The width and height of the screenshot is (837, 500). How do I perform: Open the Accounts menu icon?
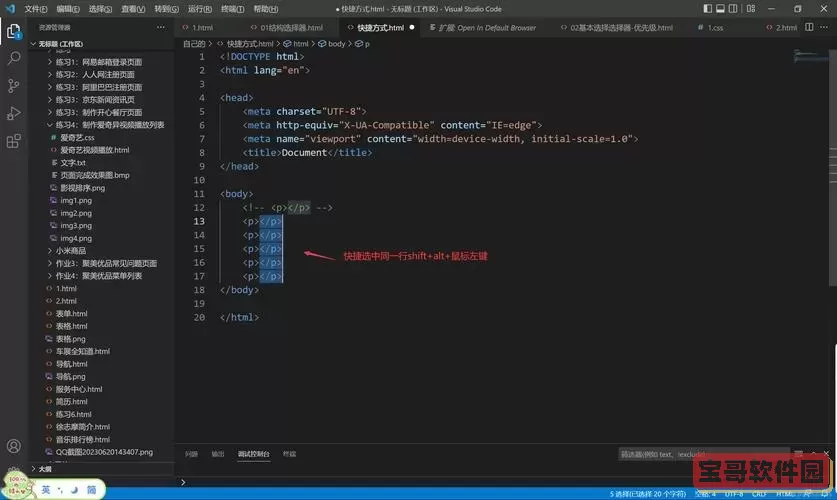(x=14, y=446)
